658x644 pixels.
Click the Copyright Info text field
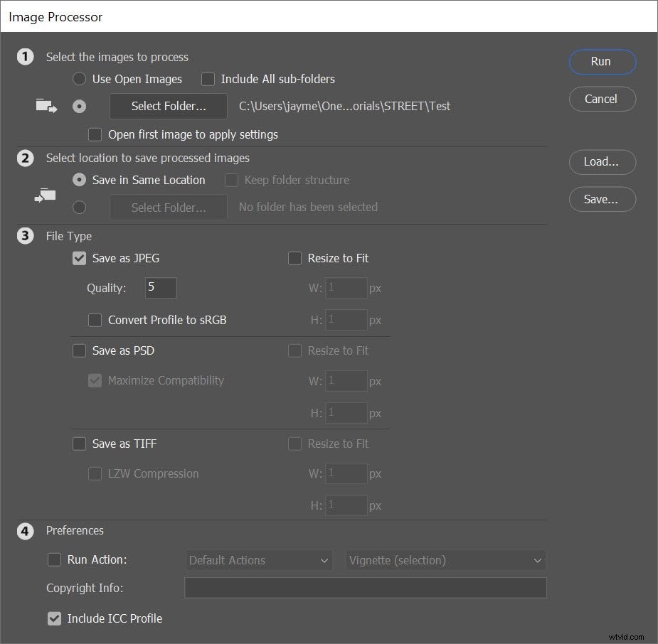coord(365,588)
